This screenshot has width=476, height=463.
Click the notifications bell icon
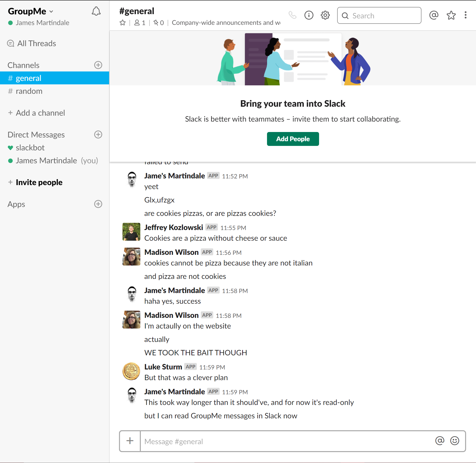click(x=96, y=11)
